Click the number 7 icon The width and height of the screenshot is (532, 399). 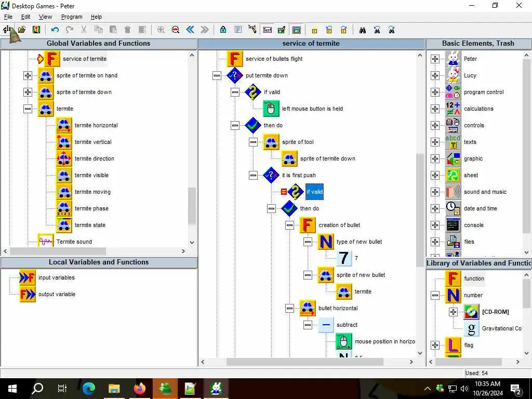click(x=344, y=258)
